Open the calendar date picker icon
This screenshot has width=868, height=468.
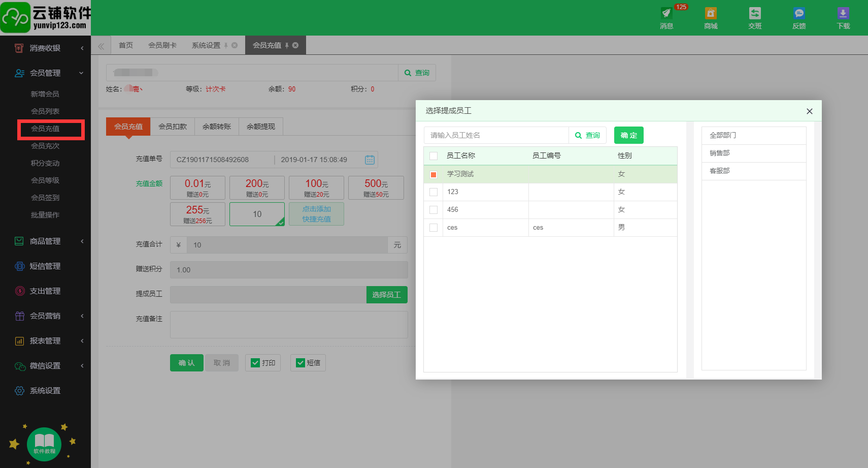click(x=370, y=160)
